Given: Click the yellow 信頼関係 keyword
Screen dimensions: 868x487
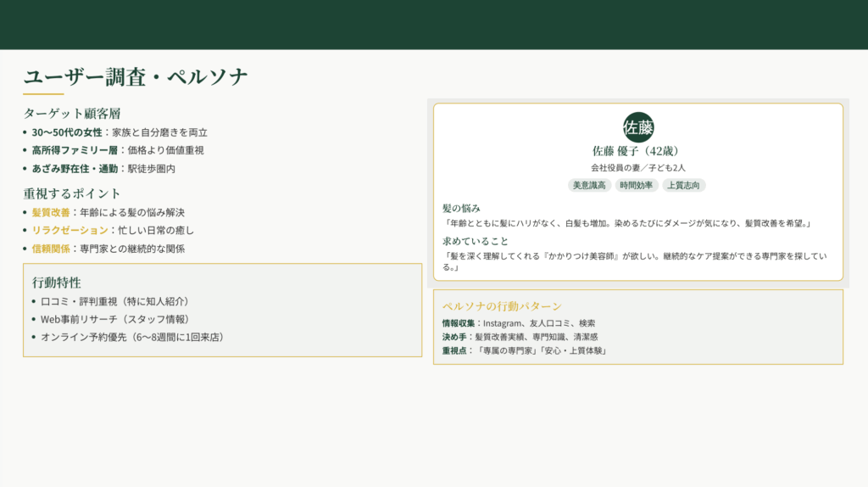Looking at the screenshot, I should [x=51, y=249].
